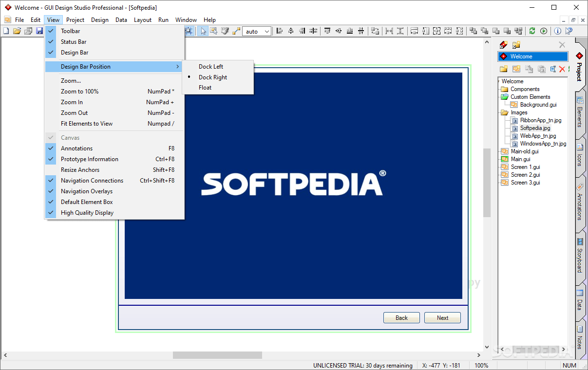
Task: Click the align left edges icon
Action: 280,31
